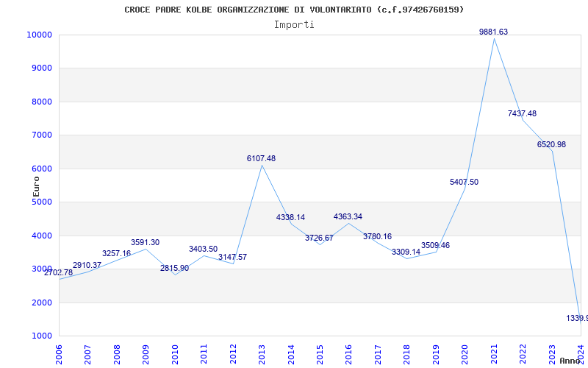Select the data label 7437.48
Viewport: 588px width, 368px height.
(522, 113)
